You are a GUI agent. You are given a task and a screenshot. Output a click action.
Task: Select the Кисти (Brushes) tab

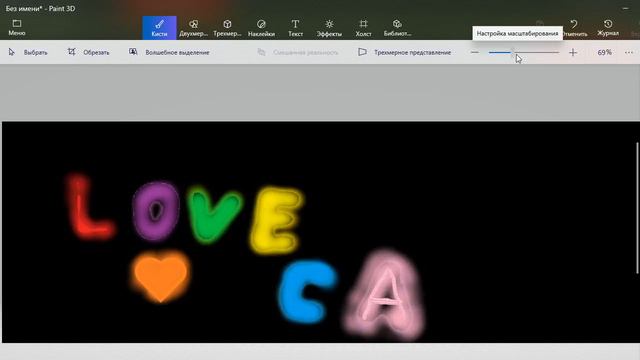pos(159,28)
